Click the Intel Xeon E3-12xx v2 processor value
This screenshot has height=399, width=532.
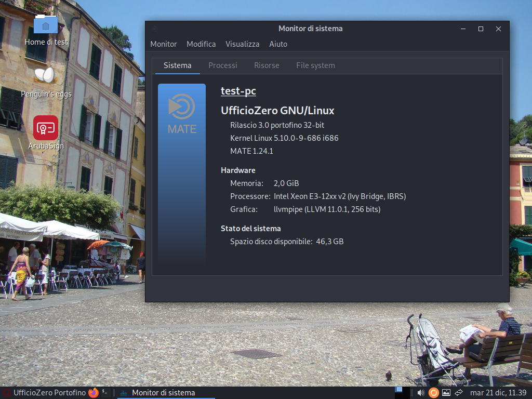tap(340, 196)
